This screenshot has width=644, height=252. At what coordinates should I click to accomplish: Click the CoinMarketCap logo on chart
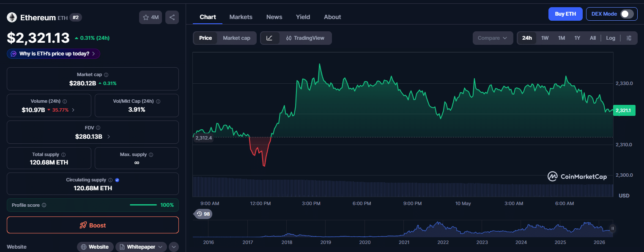click(577, 176)
